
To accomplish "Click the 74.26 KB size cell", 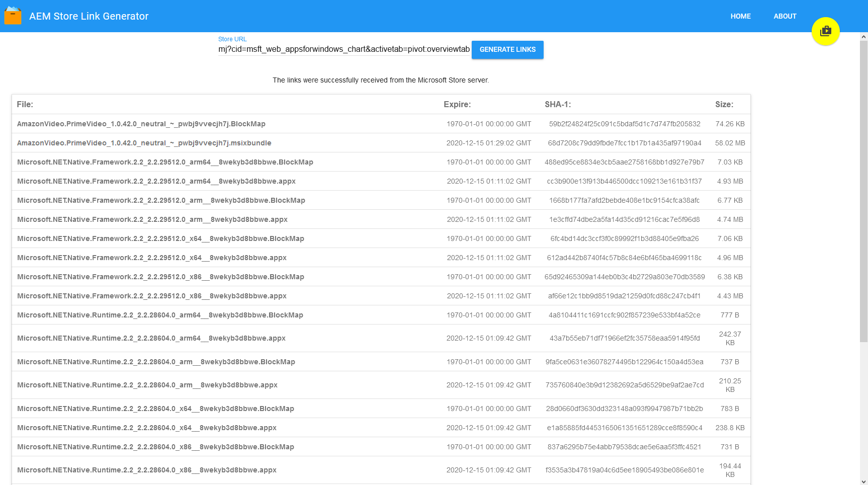I will [x=730, y=124].
